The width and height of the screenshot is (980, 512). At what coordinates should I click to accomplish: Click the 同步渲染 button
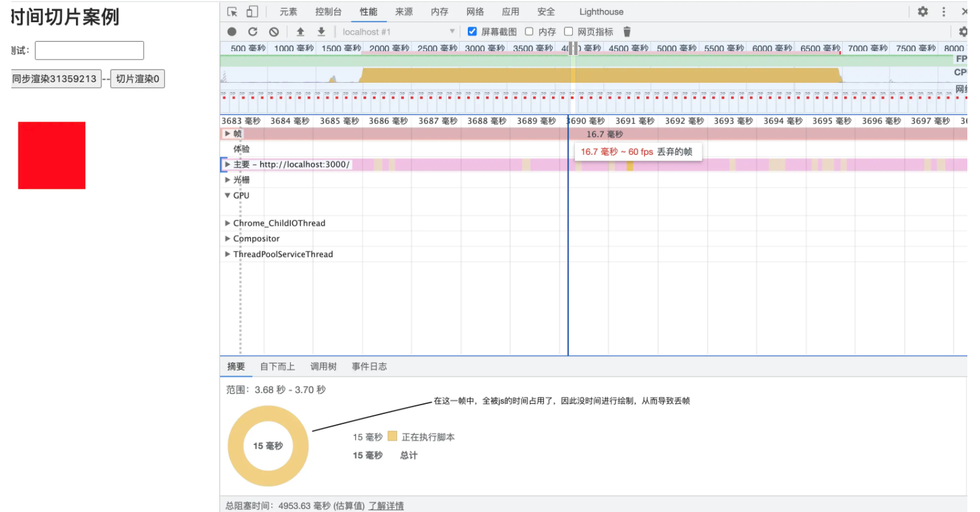click(55, 79)
